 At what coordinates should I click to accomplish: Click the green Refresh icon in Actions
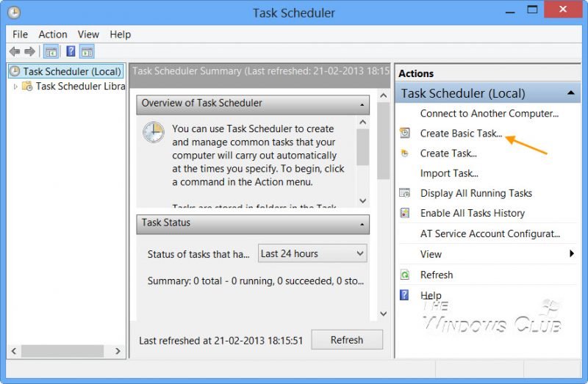[405, 275]
